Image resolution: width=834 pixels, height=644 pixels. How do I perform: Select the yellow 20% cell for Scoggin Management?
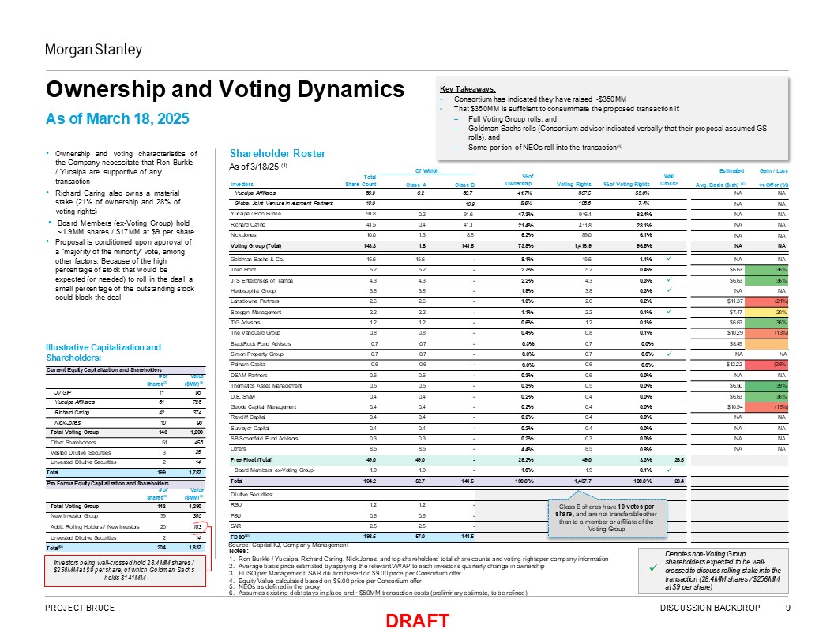(x=766, y=312)
